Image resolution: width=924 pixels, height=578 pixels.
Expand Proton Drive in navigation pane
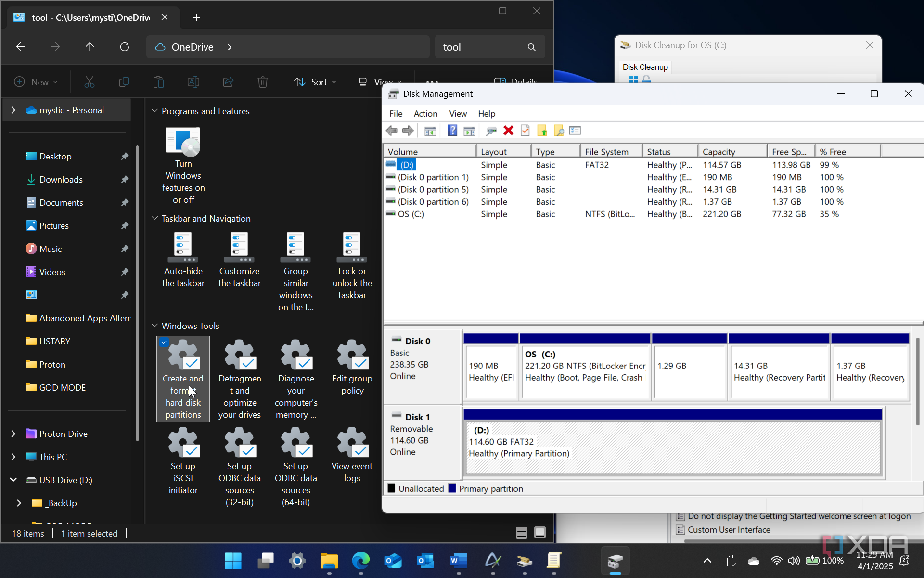tap(13, 434)
